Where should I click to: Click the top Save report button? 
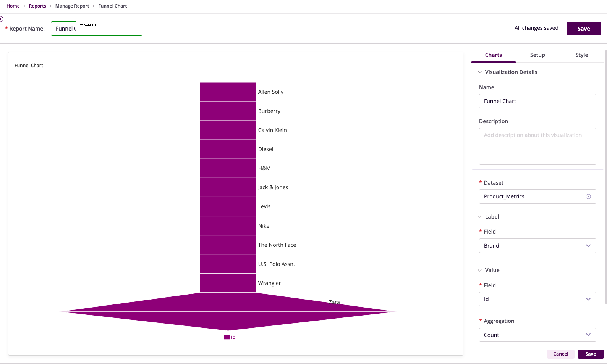click(x=583, y=29)
